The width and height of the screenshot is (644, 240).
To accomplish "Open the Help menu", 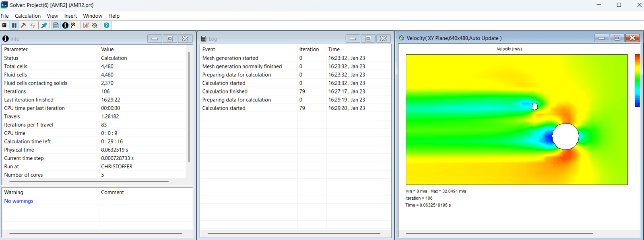I will click(x=114, y=16).
